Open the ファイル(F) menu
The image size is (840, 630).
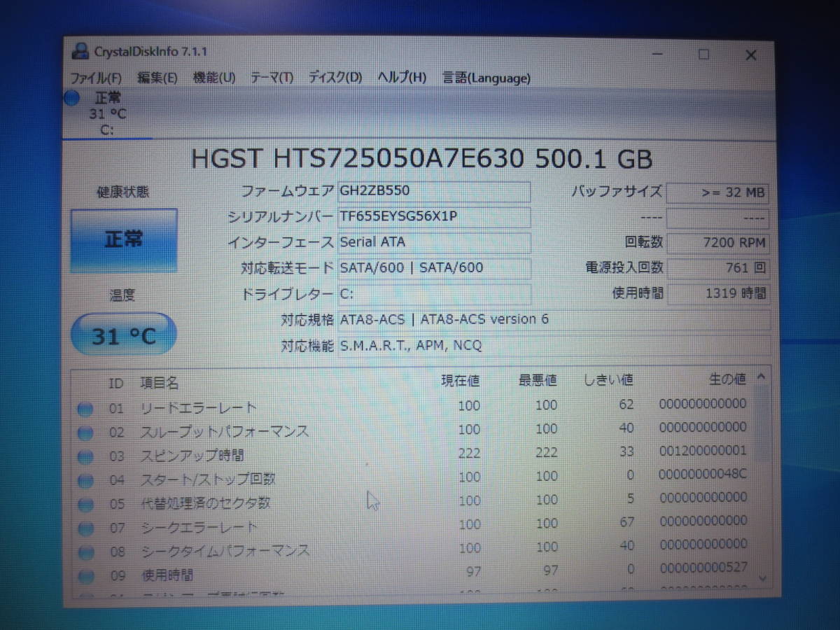pyautogui.click(x=96, y=78)
